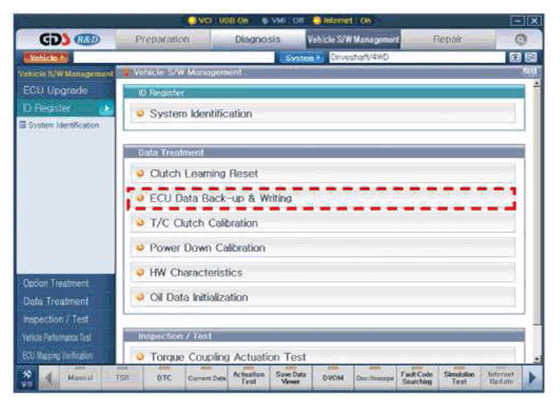Switch to the Preparation tab
The height and width of the screenshot is (407, 560).
click(x=162, y=39)
